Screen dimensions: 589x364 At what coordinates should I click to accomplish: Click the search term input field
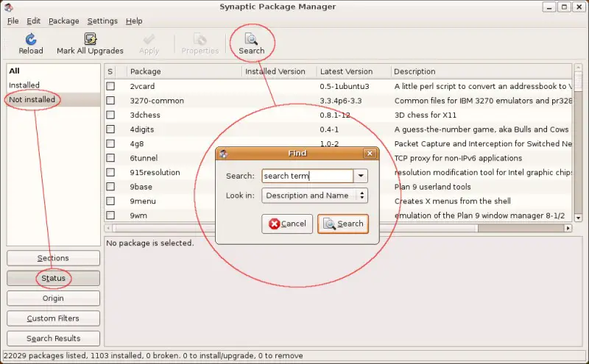pyautogui.click(x=308, y=176)
